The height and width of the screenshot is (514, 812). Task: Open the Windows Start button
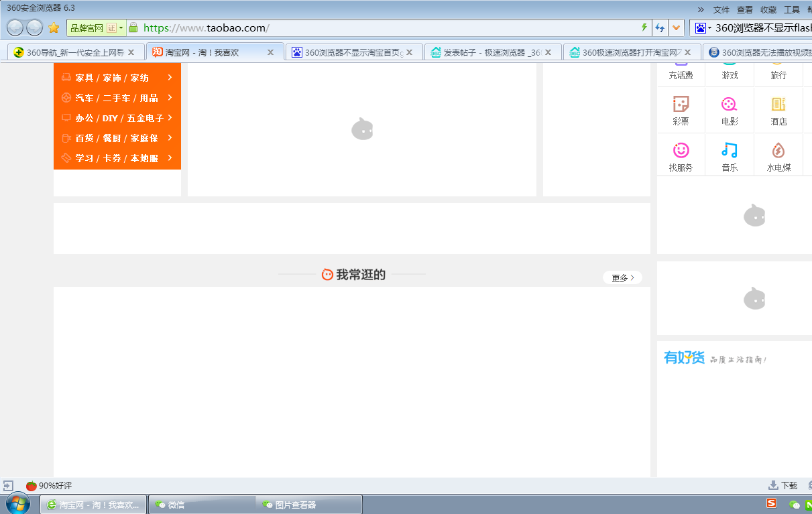[17, 504]
